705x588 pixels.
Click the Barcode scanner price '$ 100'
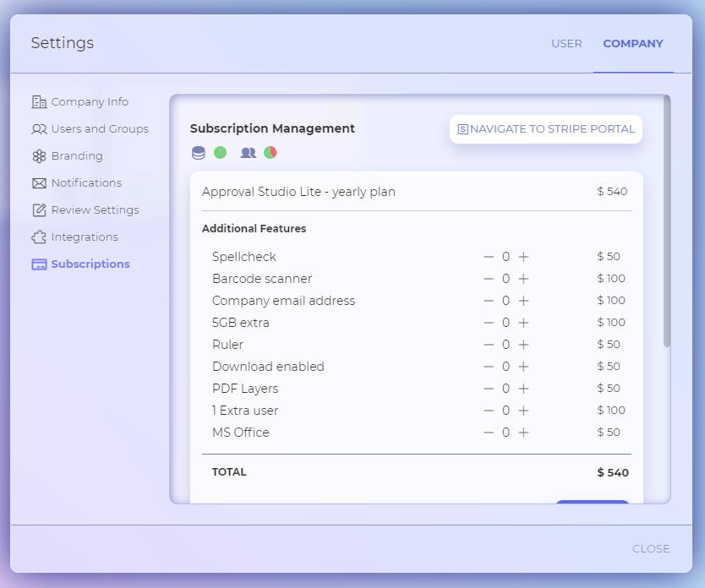[x=611, y=279]
